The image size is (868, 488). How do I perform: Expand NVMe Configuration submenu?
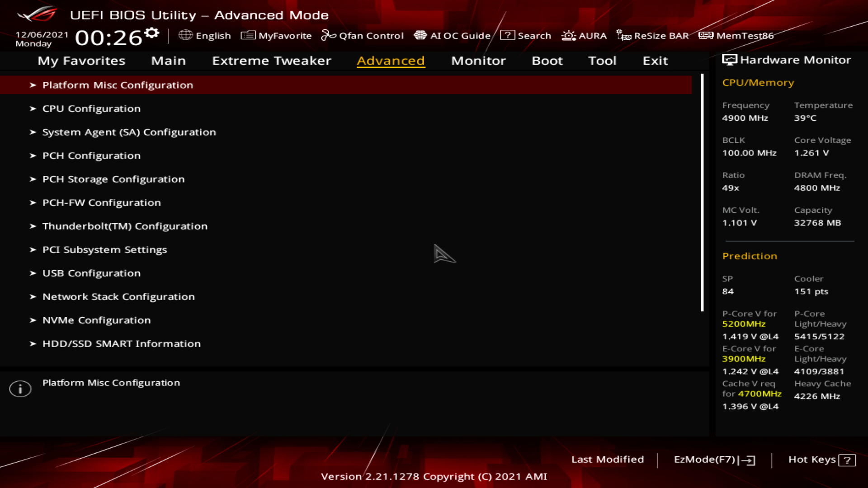[96, 320]
